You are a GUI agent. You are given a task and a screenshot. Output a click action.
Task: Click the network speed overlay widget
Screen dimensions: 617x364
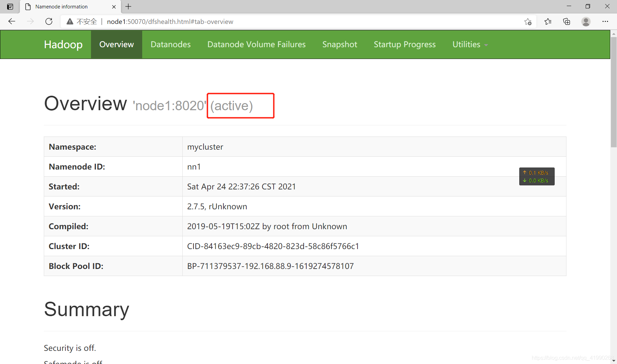click(x=537, y=177)
